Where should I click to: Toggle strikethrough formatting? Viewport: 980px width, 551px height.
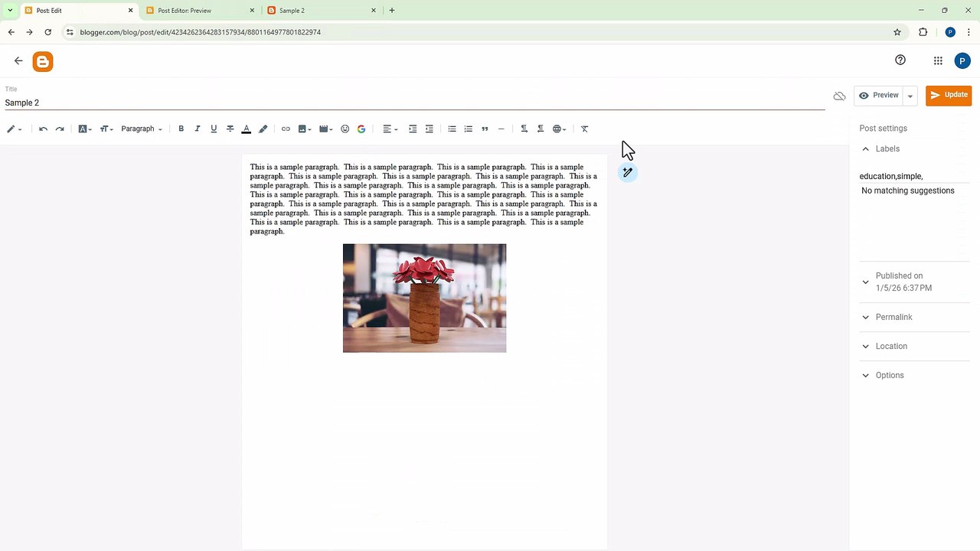pos(230,129)
